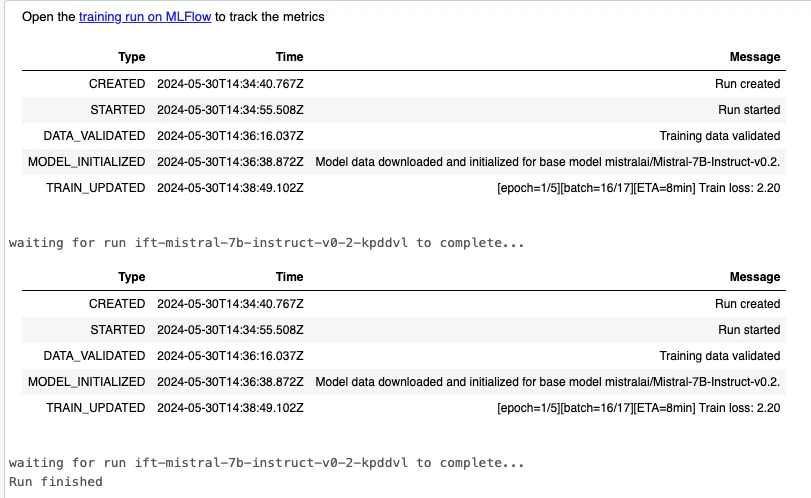Select timestamp 14:34:55.508Z in the first table

click(x=230, y=110)
